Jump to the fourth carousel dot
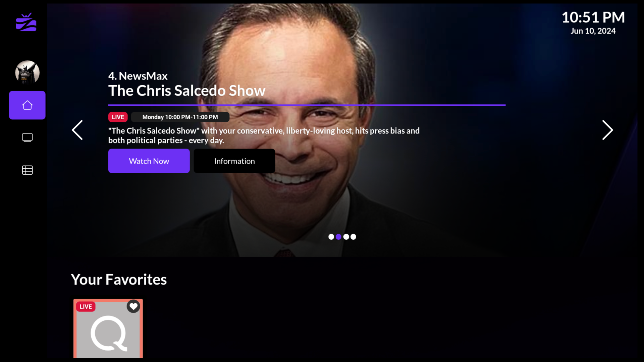This screenshot has width=644, height=362. coord(353,237)
